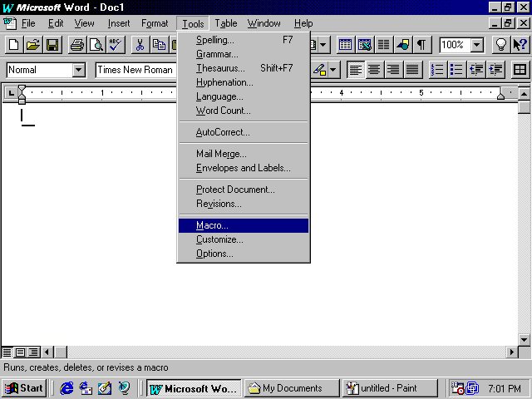
Task: Open dropdown arrow left of Insert Table
Action: pos(323,45)
